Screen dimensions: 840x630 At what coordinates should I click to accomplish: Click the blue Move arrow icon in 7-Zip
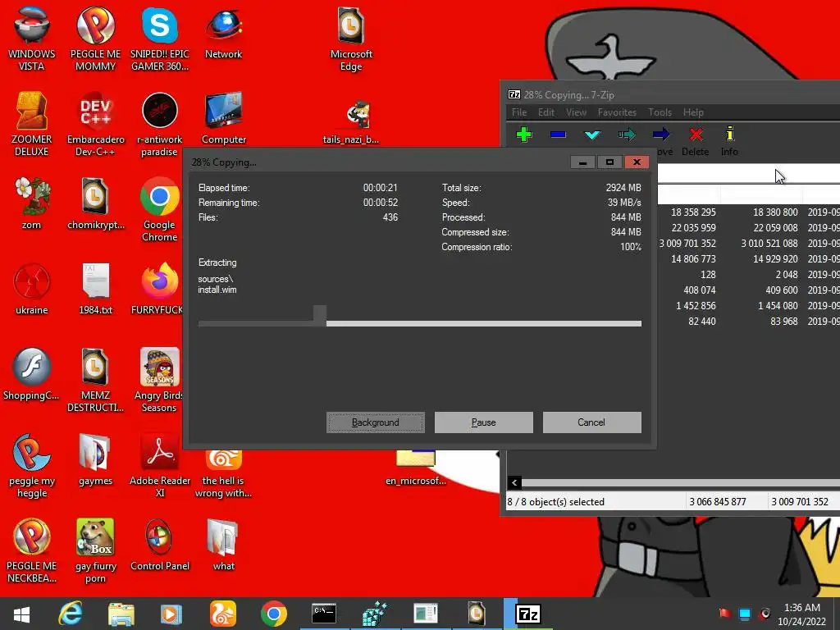(x=661, y=135)
